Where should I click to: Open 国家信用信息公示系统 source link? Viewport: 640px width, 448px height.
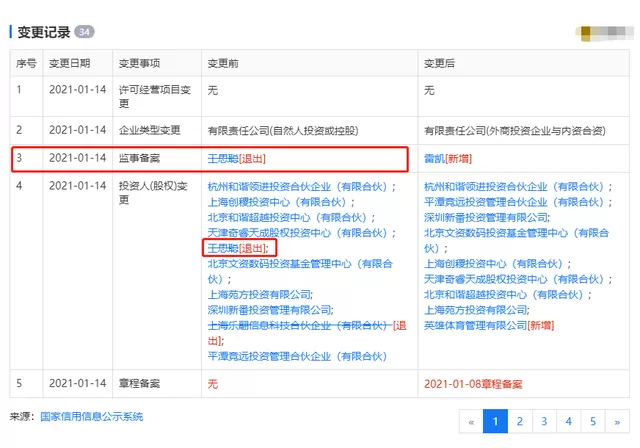click(91, 417)
